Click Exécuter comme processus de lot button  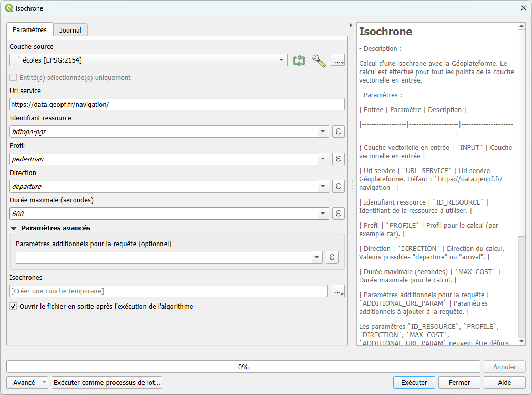(107, 382)
